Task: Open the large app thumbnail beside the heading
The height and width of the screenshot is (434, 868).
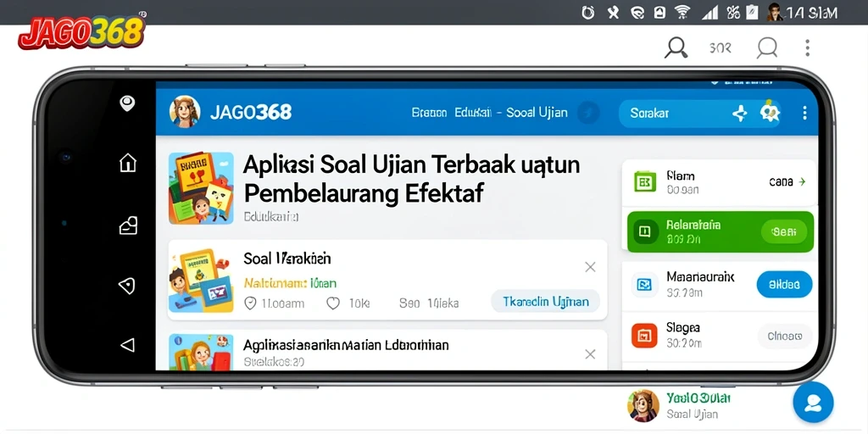Action: 202,188
